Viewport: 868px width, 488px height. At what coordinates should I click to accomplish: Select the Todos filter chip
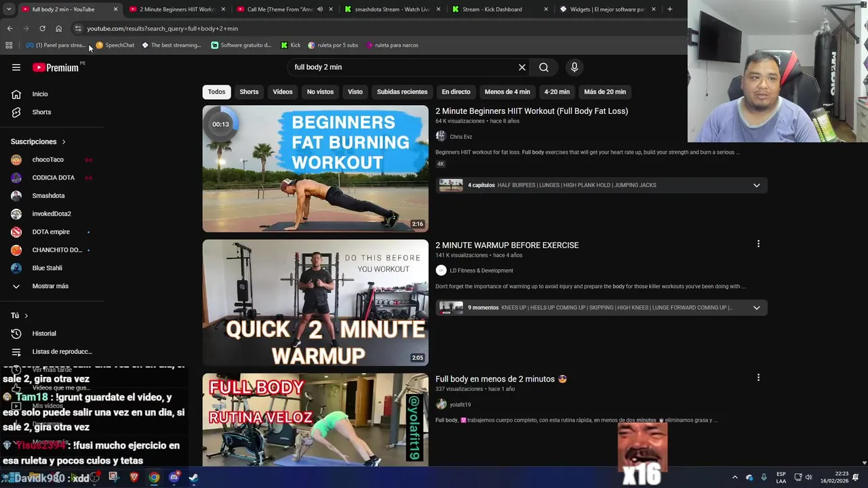tap(216, 91)
